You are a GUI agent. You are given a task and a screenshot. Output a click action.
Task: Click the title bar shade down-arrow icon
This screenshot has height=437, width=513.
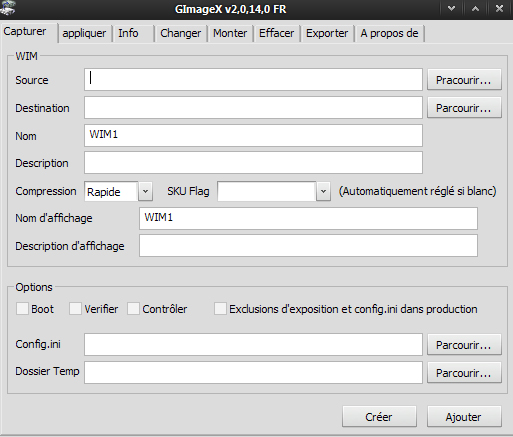coord(451,8)
